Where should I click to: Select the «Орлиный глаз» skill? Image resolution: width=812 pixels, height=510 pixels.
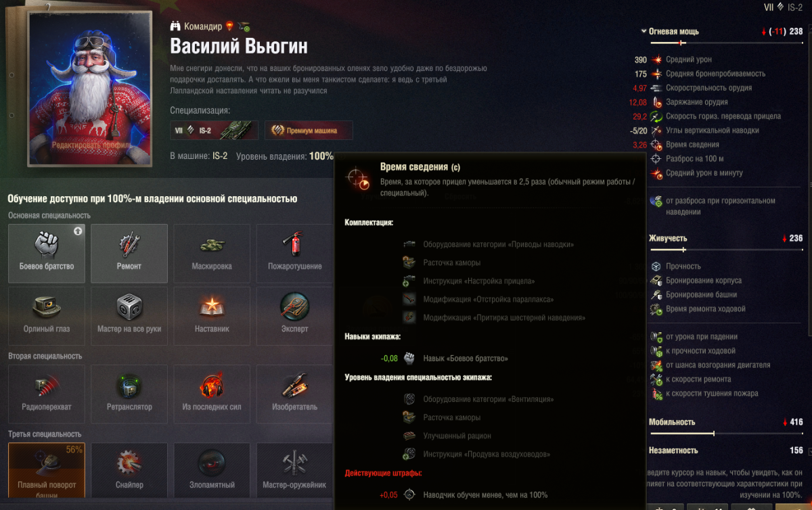coord(47,316)
